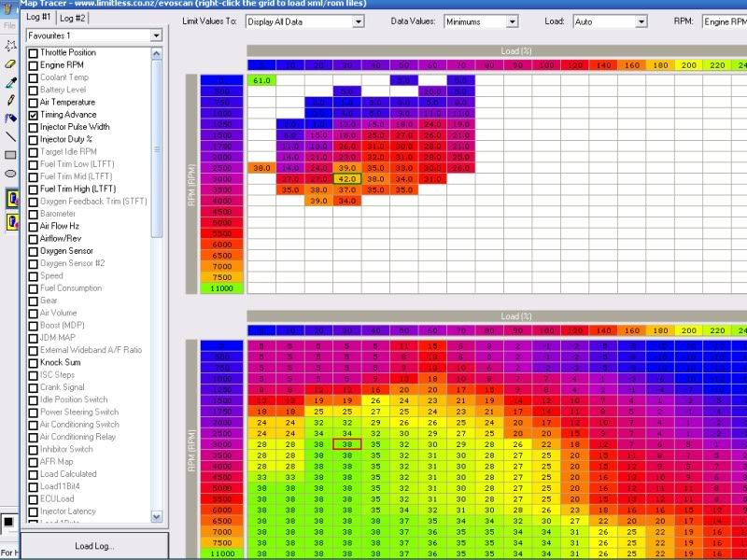The image size is (747, 560).
Task: Switch to the Log #2 tab
Action: [x=73, y=18]
